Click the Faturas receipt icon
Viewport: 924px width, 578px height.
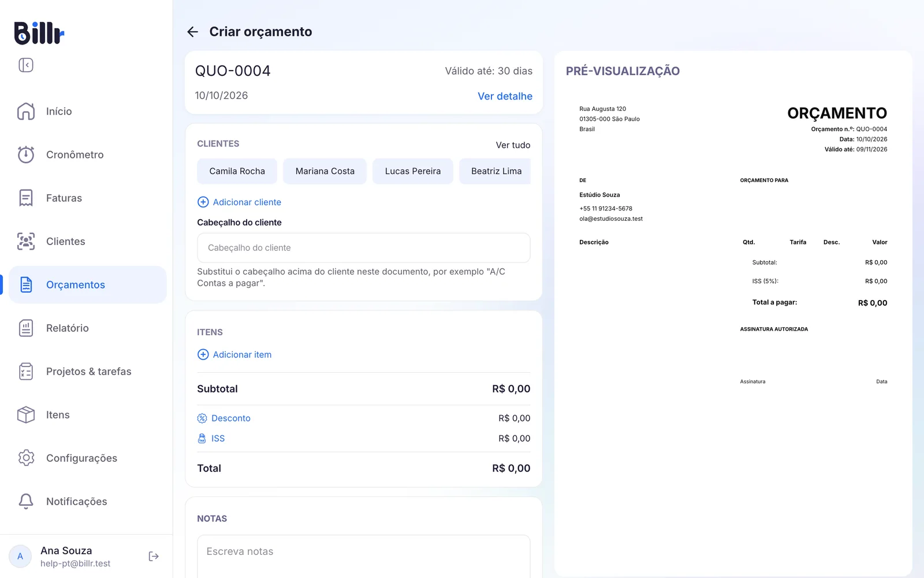click(26, 198)
